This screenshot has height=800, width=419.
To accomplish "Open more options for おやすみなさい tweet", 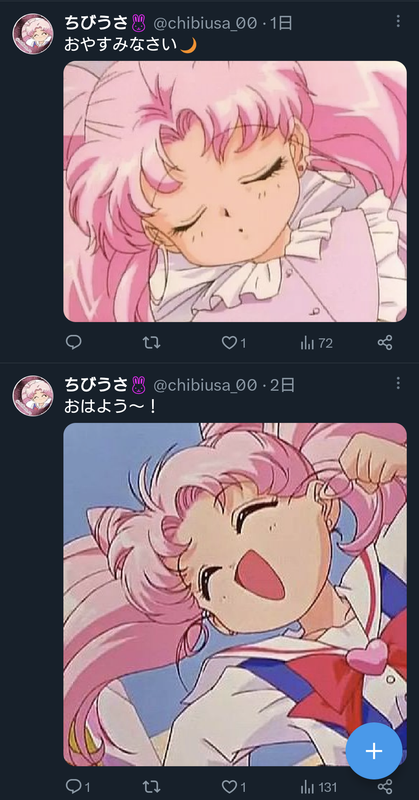I will [398, 21].
